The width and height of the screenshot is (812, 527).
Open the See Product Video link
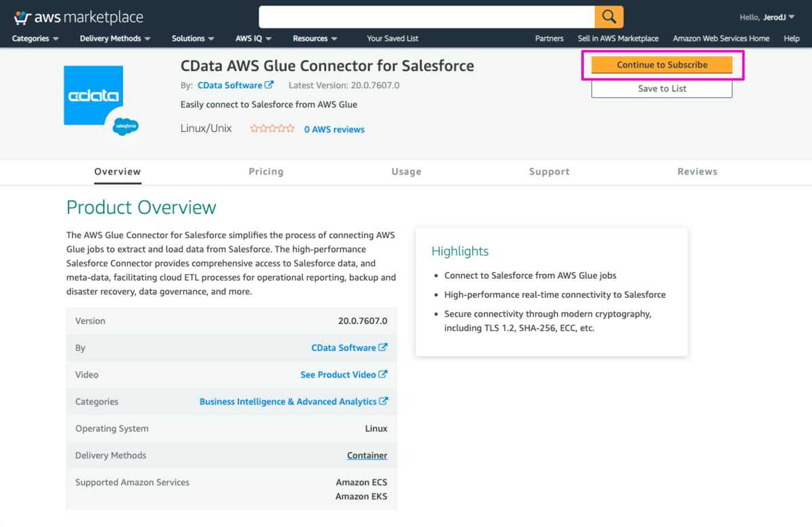(x=344, y=375)
